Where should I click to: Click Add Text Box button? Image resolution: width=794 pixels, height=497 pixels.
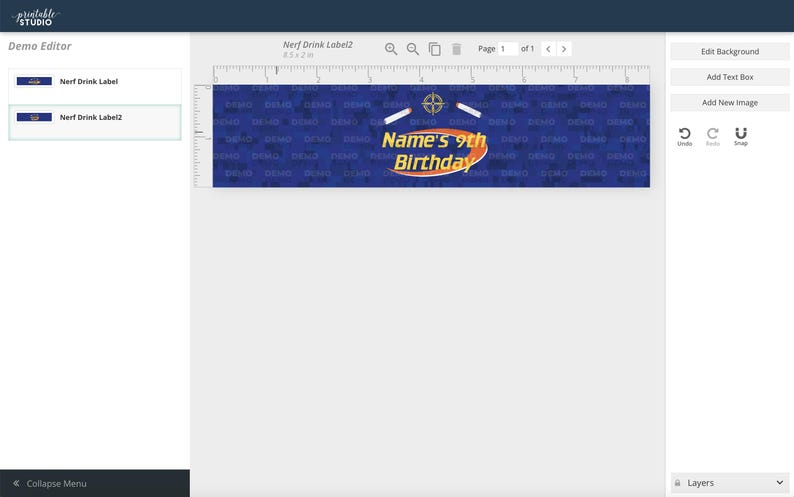pyautogui.click(x=730, y=77)
